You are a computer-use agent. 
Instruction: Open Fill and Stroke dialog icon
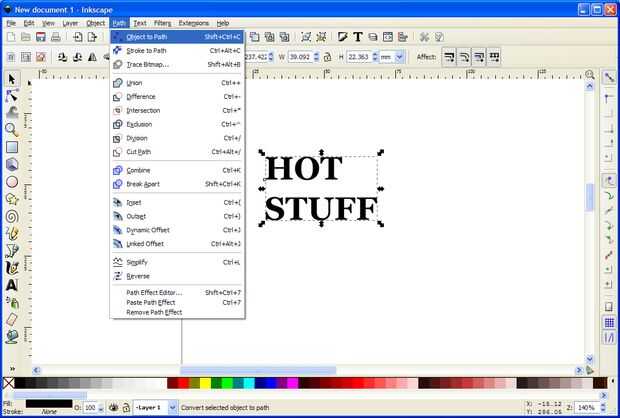coord(342,37)
